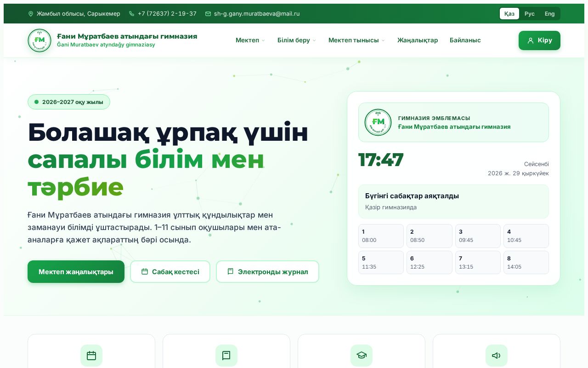Switch language to Қаз

tap(509, 14)
